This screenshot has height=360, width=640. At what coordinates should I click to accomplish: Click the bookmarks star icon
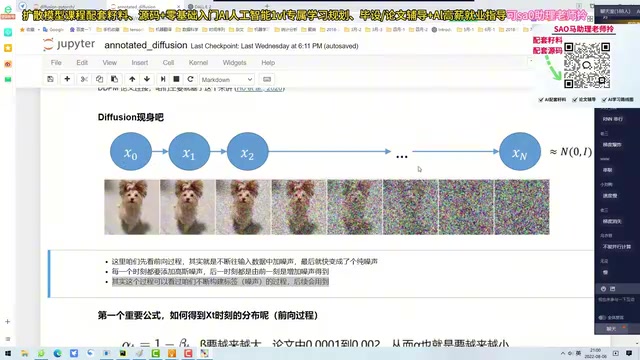22,29
